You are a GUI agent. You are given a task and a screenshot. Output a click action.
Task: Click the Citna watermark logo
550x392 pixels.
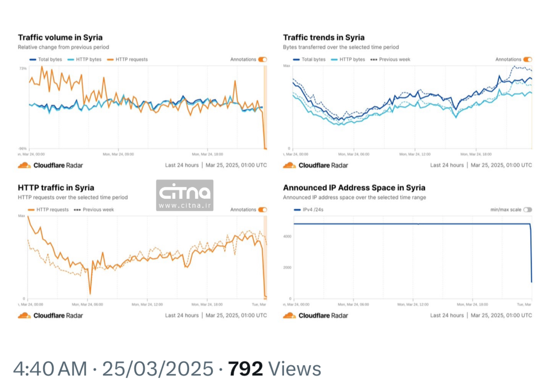coord(184,192)
